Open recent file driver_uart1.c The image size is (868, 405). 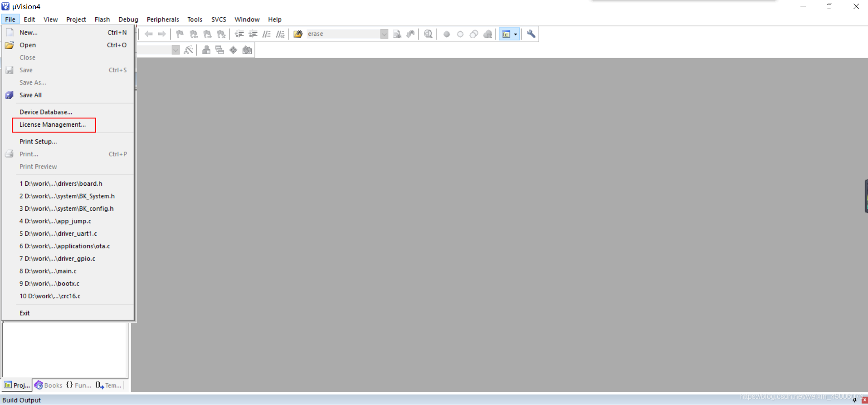68,233
